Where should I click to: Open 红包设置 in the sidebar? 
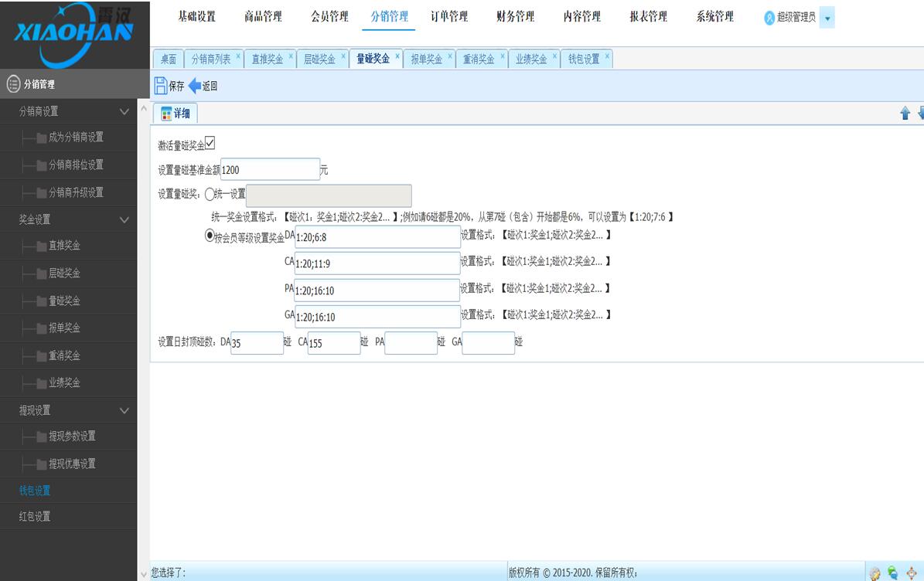point(35,517)
